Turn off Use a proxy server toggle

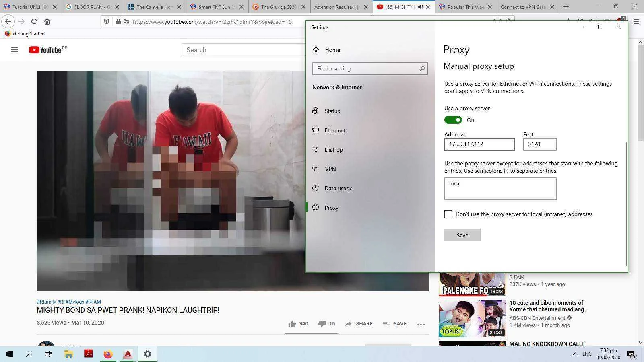(453, 120)
